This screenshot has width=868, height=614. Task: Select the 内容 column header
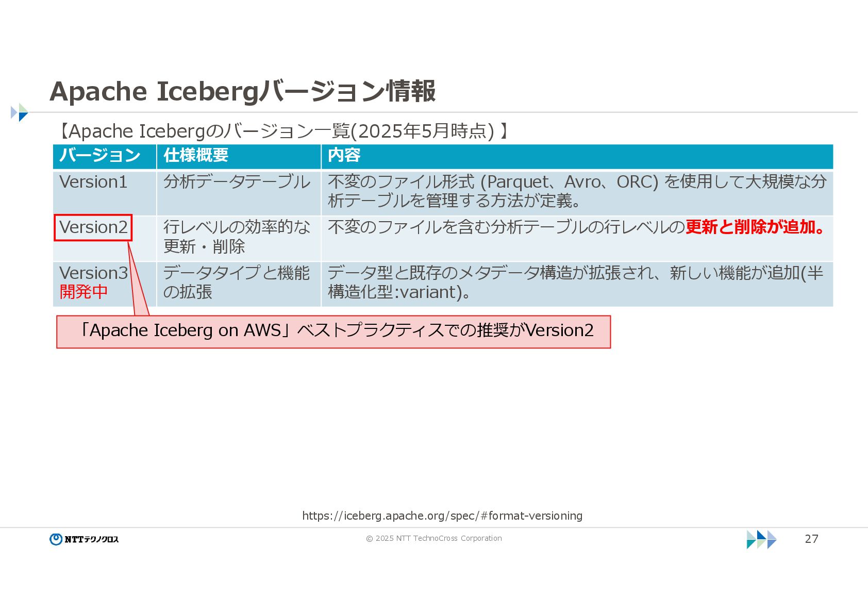(x=577, y=156)
